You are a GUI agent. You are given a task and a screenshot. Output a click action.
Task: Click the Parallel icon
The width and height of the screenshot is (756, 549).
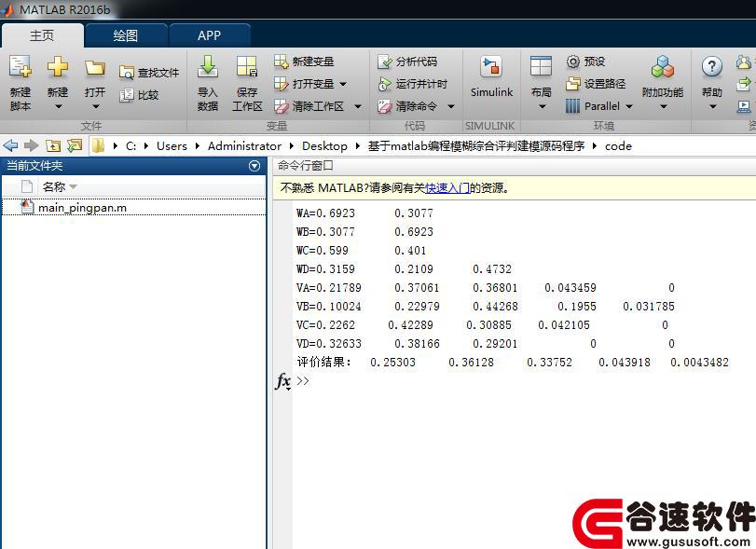(572, 106)
